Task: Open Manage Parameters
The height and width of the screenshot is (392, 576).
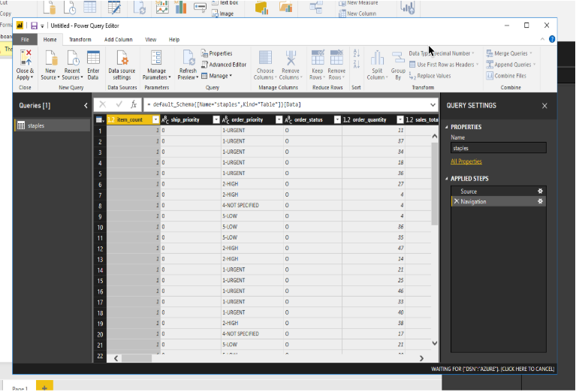Action: coord(156,65)
